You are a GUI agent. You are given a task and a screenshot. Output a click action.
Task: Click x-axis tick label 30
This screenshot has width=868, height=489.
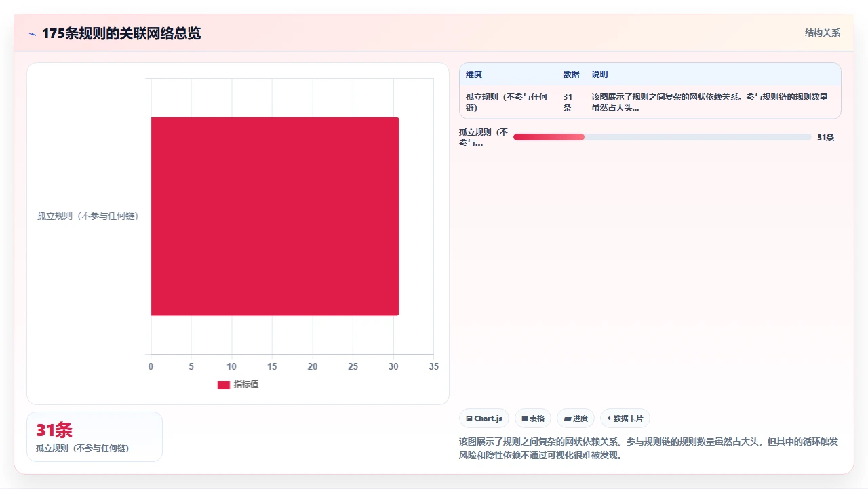pos(393,366)
